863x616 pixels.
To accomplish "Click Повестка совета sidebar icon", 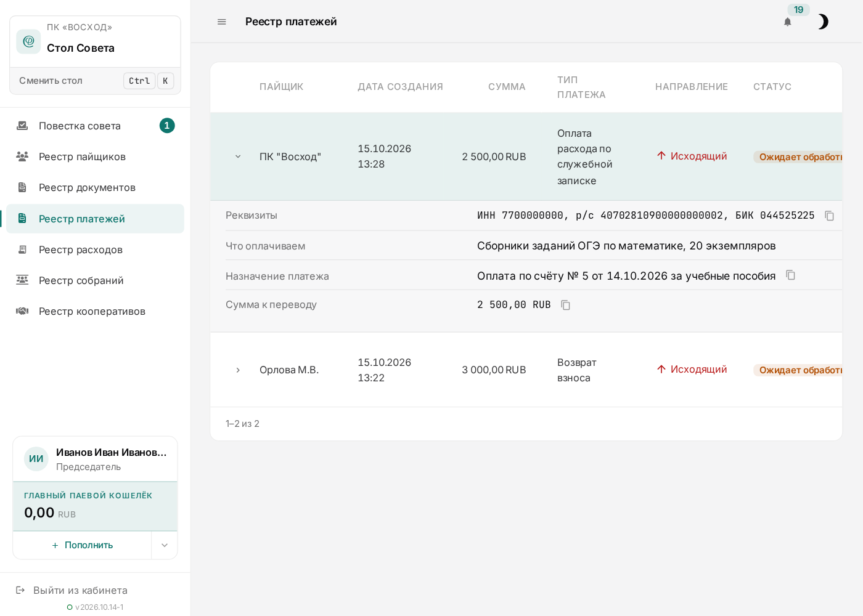I will (22, 126).
